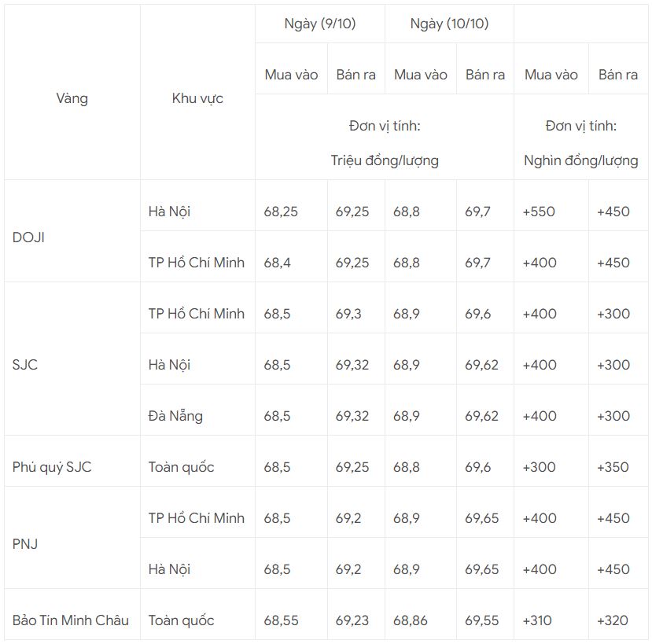Screen dimensions: 652x644
Task: Select the PNJ row label
Action: 25,544
